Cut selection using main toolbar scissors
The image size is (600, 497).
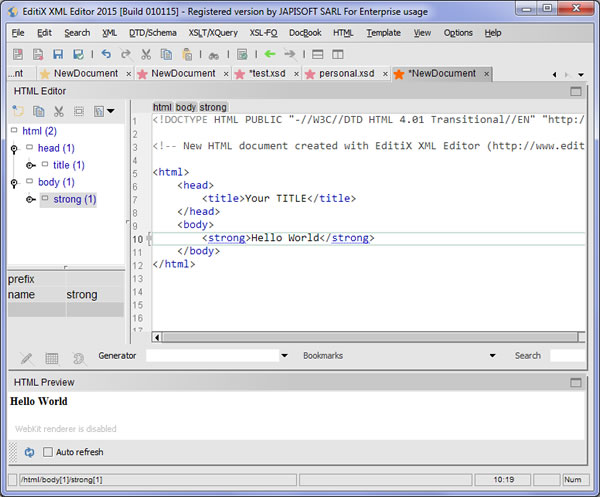click(x=146, y=54)
